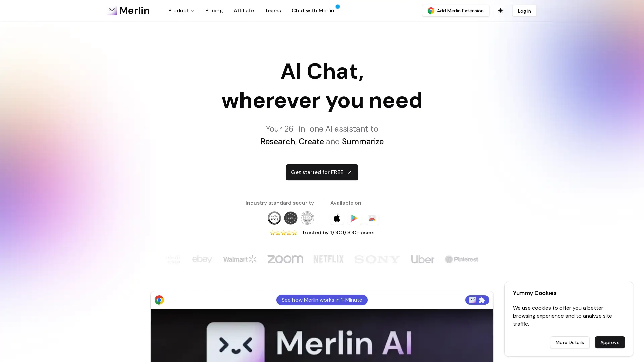Click the Product chevron expander
The image size is (644, 362).
click(x=193, y=11)
